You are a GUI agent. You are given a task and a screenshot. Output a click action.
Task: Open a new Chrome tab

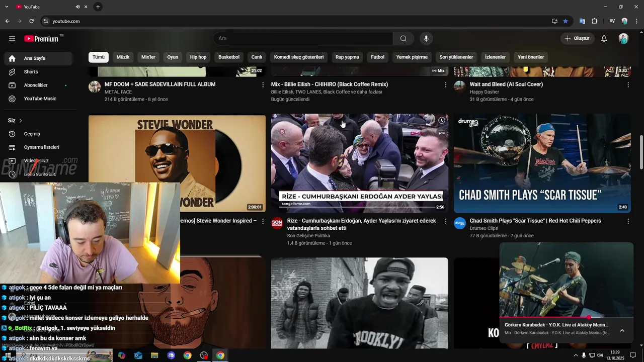click(98, 7)
